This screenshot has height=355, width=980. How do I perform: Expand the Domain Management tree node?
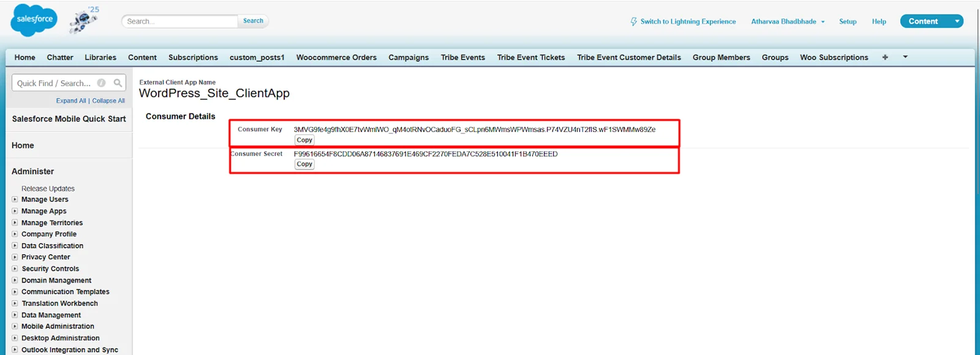pyautogui.click(x=15, y=280)
